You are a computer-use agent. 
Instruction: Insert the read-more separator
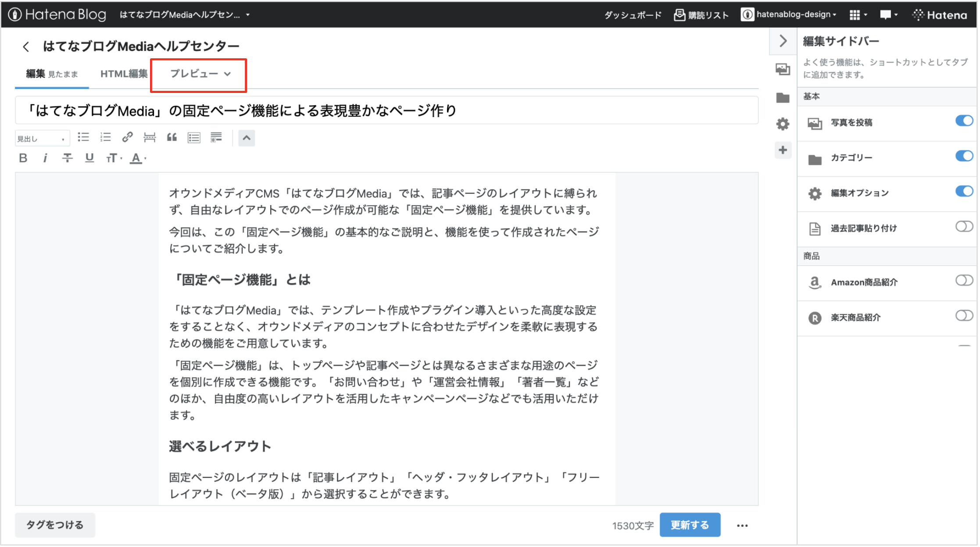pos(150,138)
